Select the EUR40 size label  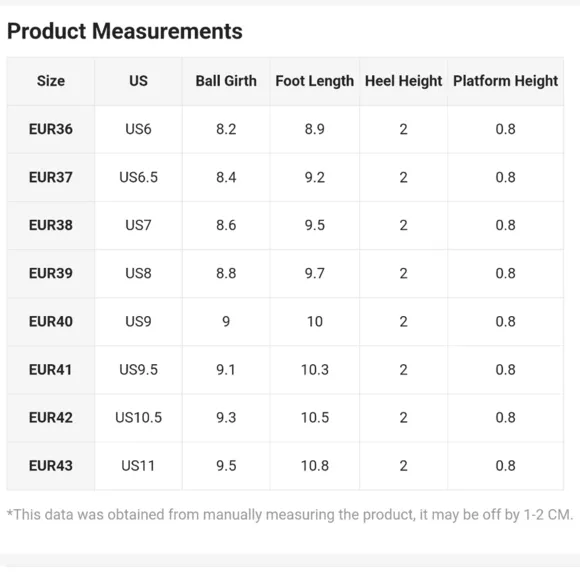pos(51,322)
